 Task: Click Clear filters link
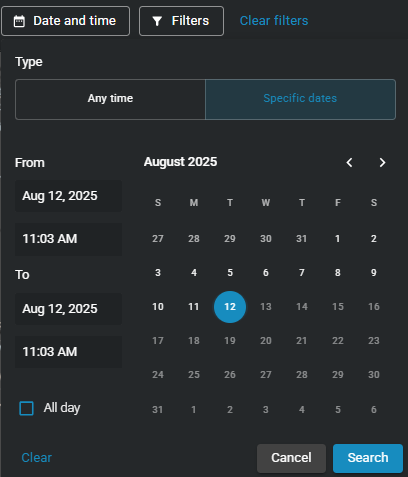tap(274, 21)
